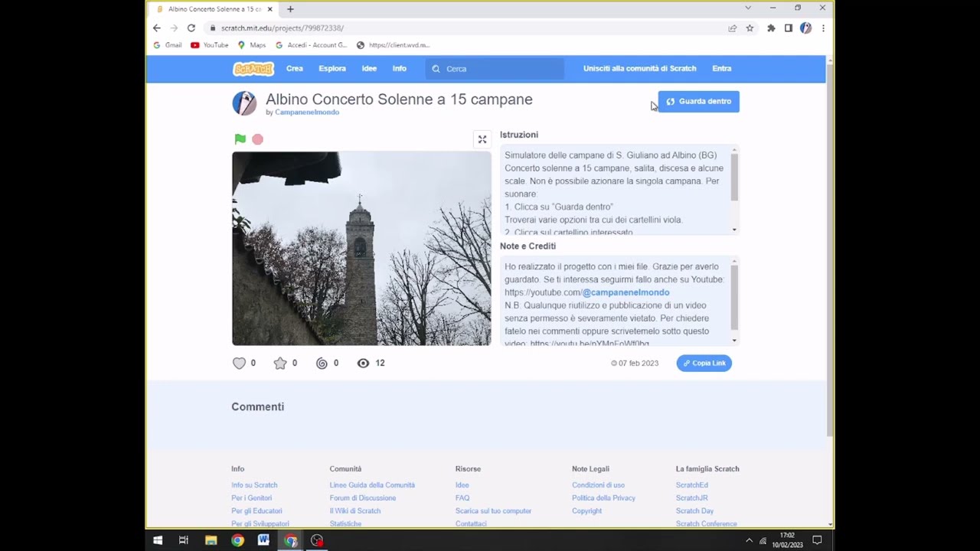Open Word from the taskbar
Image resolution: width=980 pixels, height=551 pixels.
263,540
